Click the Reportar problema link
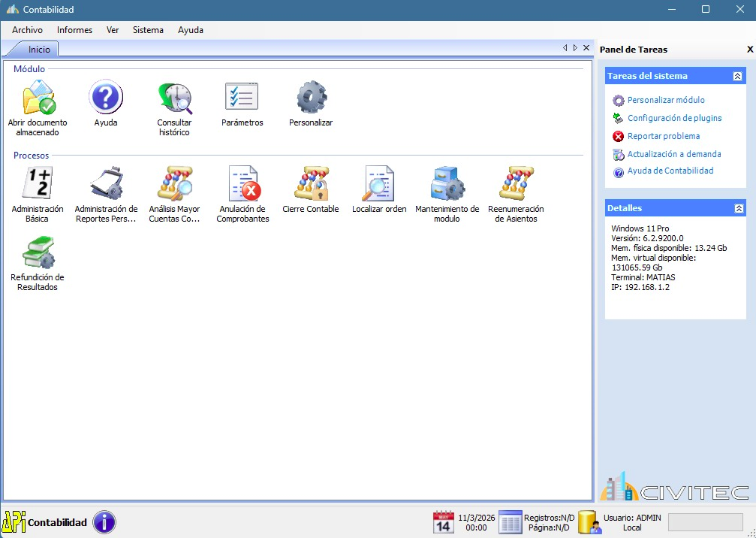 664,136
